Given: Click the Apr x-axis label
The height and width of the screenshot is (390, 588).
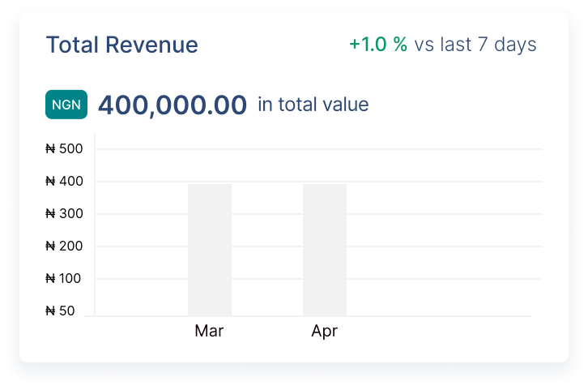Looking at the screenshot, I should [x=324, y=331].
